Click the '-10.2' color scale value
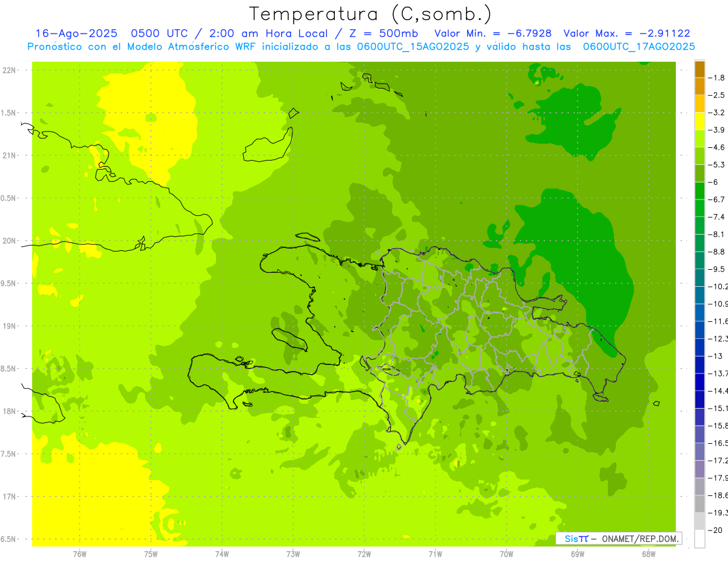 718,286
